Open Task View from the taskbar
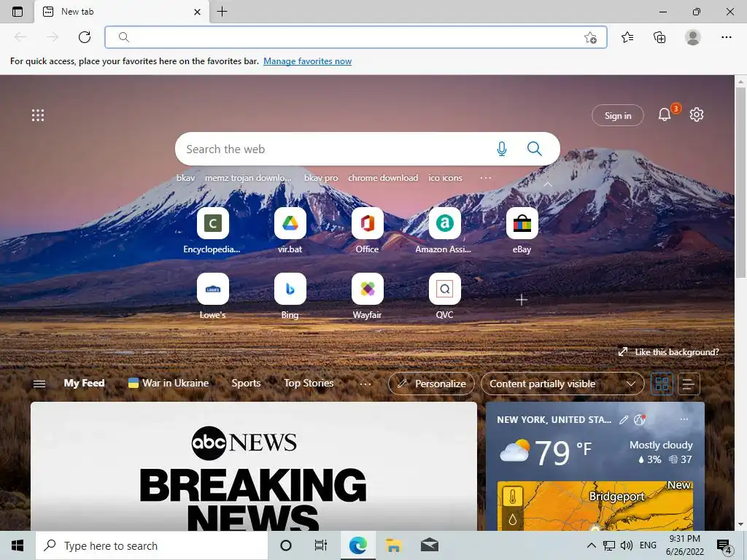Image resolution: width=747 pixels, height=560 pixels. (x=321, y=545)
